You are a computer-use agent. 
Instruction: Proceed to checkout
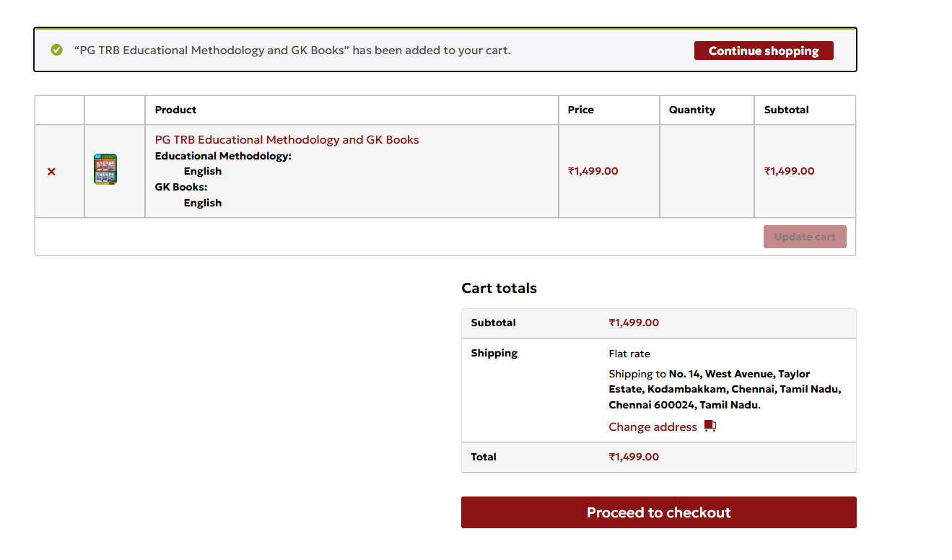pos(658,512)
